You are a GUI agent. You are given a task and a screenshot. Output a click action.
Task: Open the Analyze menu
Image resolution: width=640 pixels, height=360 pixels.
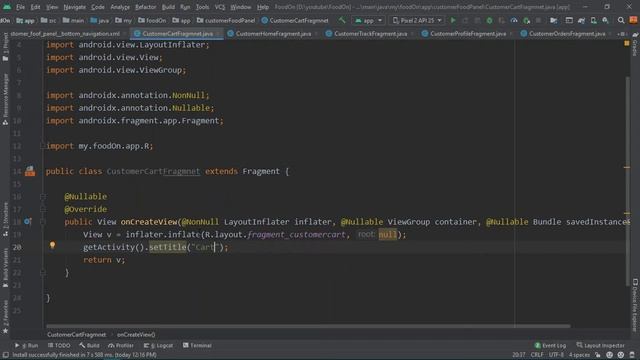[x=120, y=7]
